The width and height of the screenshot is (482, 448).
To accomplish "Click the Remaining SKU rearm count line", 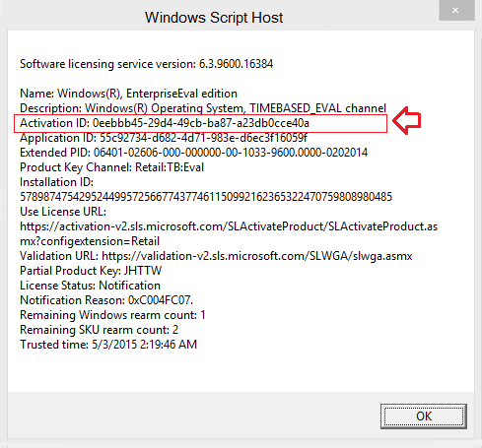I will (99, 330).
